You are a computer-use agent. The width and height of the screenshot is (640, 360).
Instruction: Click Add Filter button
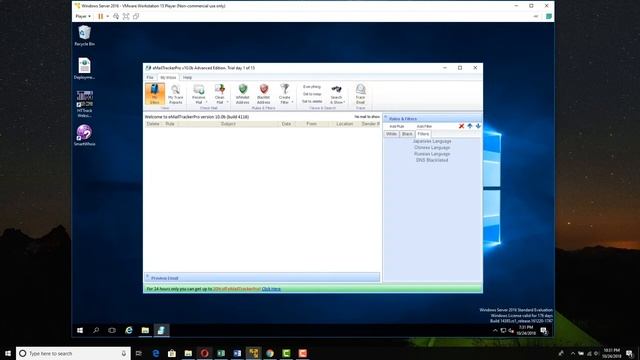click(424, 127)
